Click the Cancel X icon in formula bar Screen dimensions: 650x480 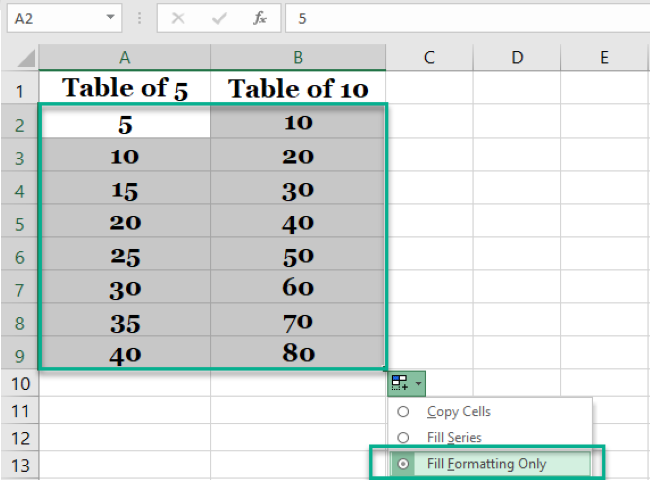point(178,18)
